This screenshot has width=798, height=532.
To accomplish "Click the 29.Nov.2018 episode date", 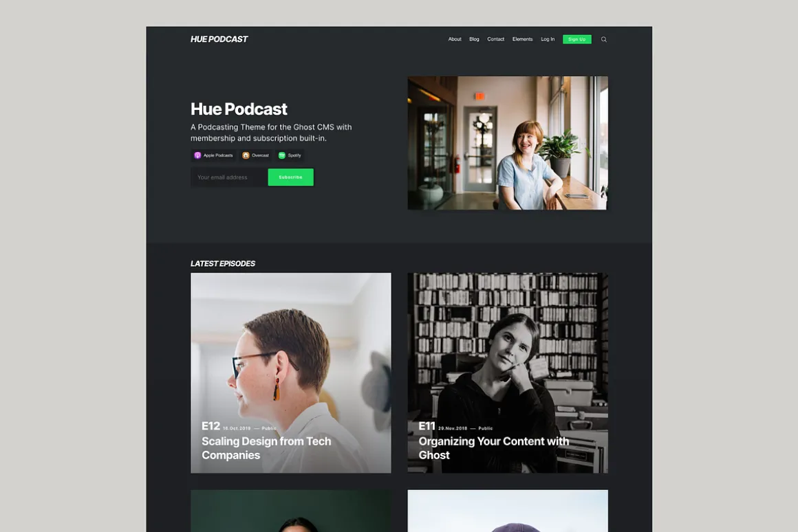I will tap(453, 428).
